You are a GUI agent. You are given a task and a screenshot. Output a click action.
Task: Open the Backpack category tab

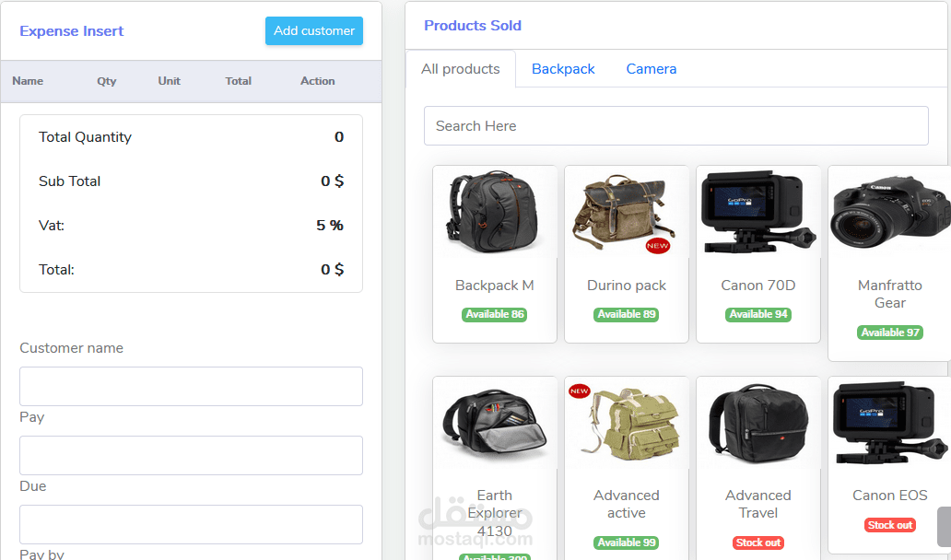563,69
